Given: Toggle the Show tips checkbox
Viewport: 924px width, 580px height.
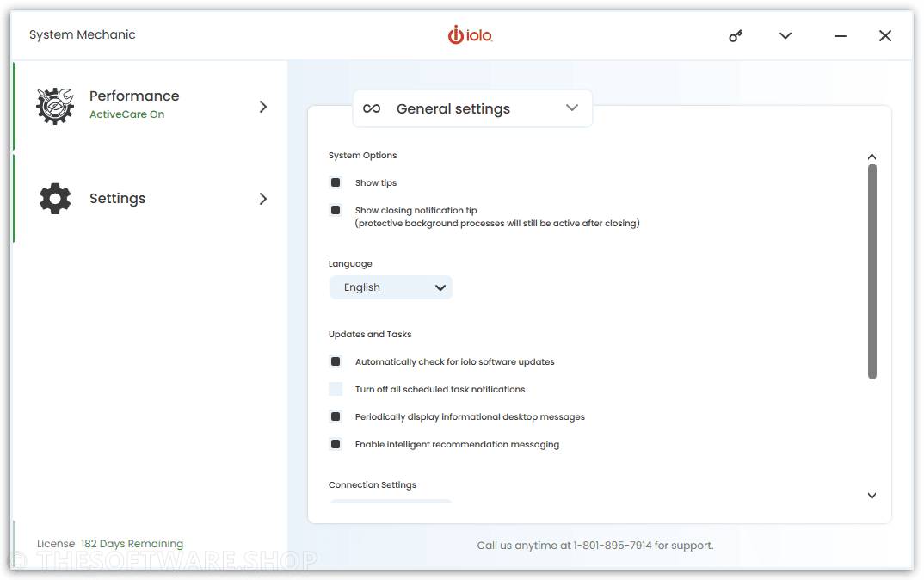Looking at the screenshot, I should (336, 182).
